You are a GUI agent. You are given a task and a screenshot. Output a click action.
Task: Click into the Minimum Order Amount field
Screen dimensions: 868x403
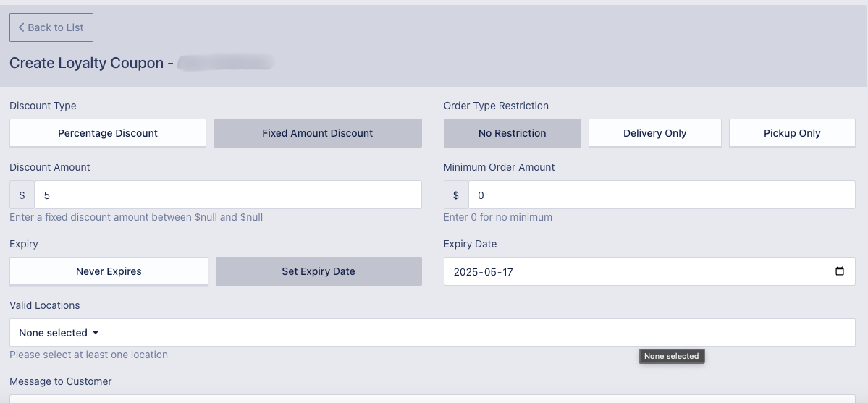[x=662, y=195]
